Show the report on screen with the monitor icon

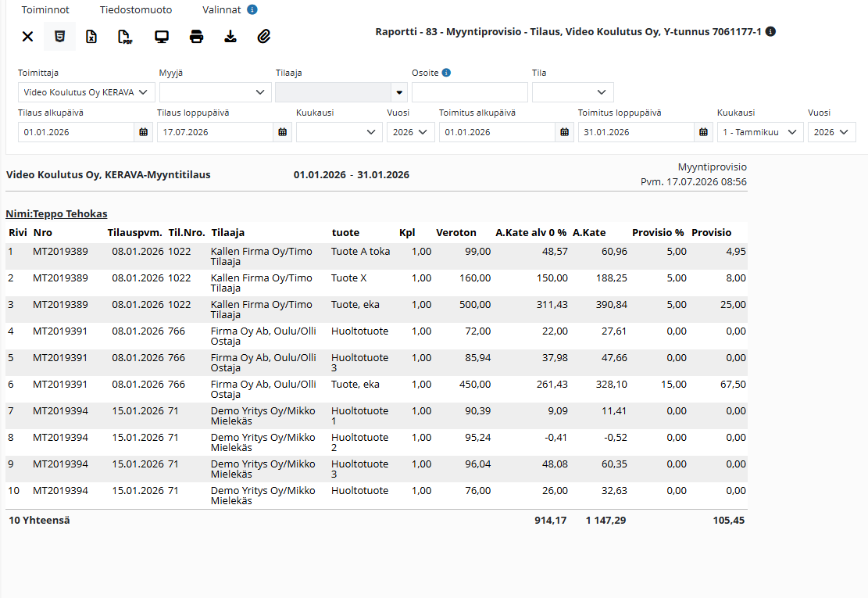pos(162,37)
